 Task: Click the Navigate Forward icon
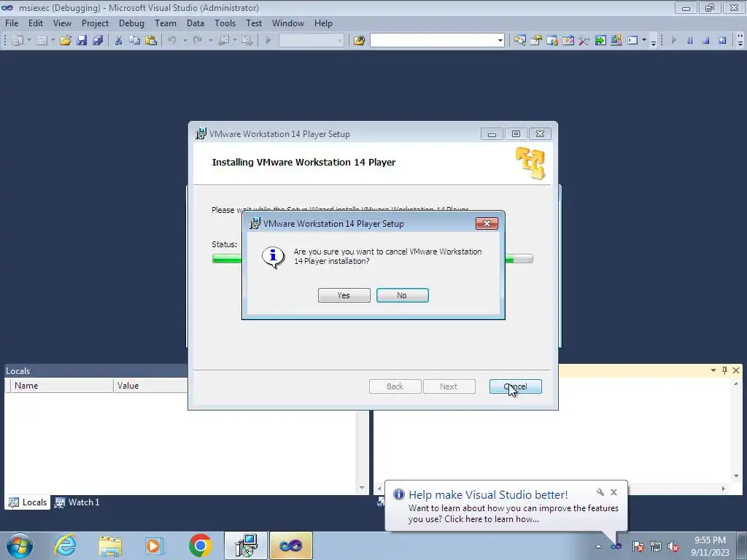click(x=247, y=41)
